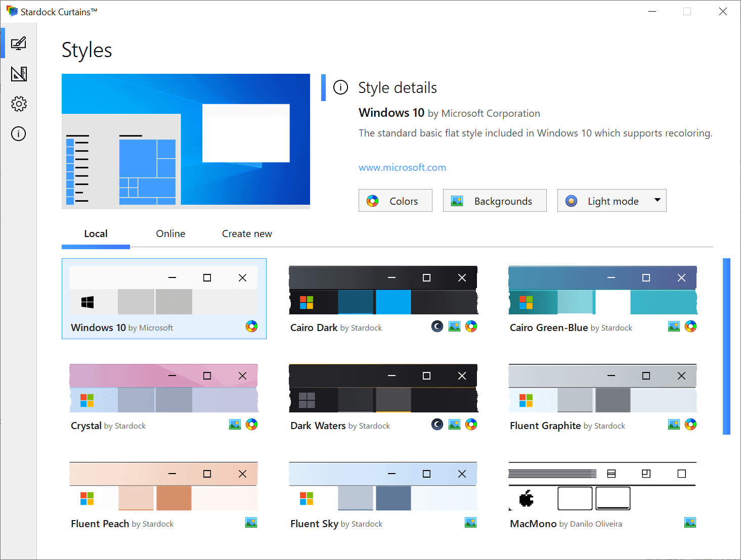Viewport: 741px width, 560px height.
Task: Click the Stardock Curtains title bar app icon
Action: tap(12, 11)
